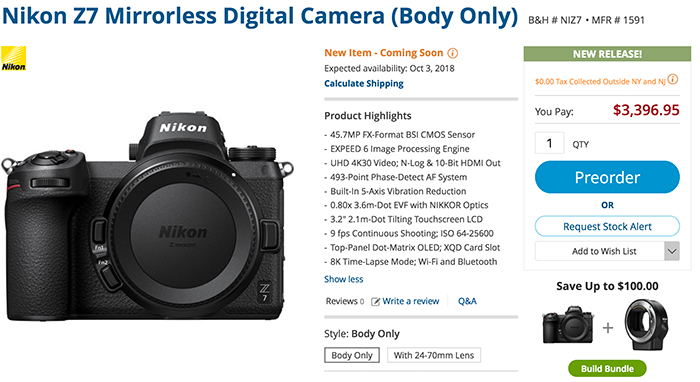
Task: Collapse highlights with Show less
Action: click(344, 279)
